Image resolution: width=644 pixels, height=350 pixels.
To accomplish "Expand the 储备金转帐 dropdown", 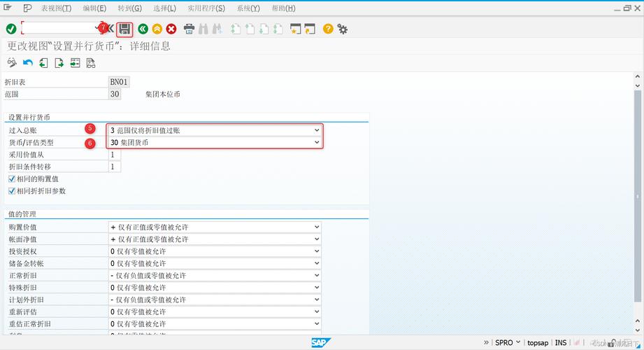I will tap(317, 263).
